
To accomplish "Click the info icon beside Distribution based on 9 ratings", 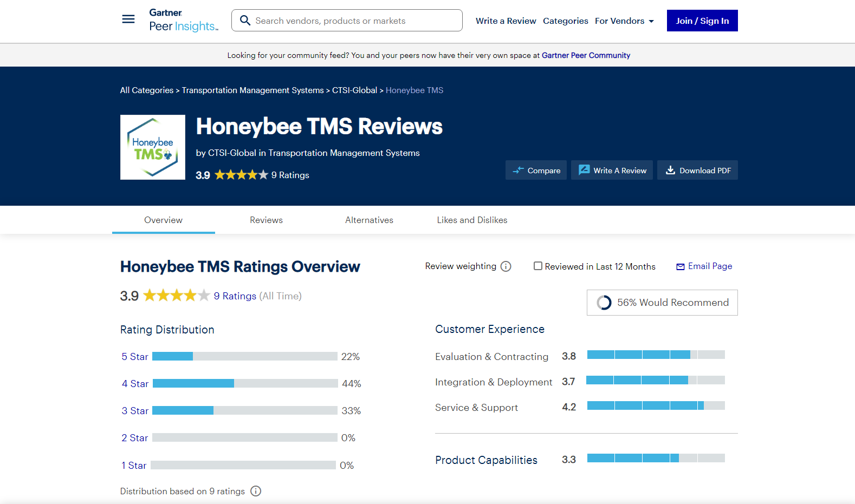I will click(256, 491).
